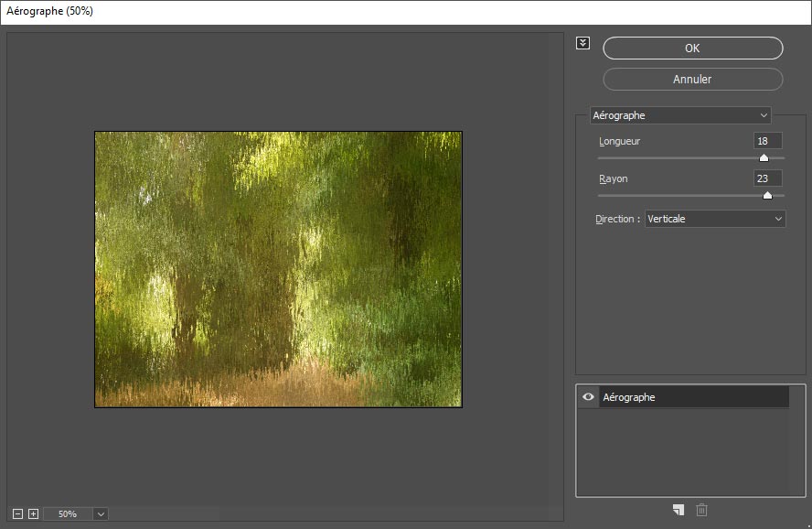Click the filter preview image
Image resolution: width=812 pixels, height=529 pixels.
point(278,269)
